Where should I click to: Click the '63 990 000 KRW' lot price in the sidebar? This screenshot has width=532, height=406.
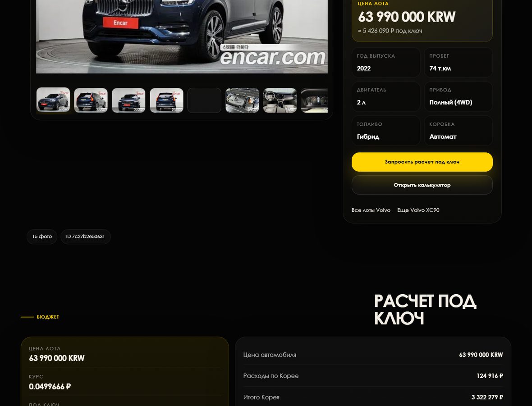pyautogui.click(x=407, y=17)
